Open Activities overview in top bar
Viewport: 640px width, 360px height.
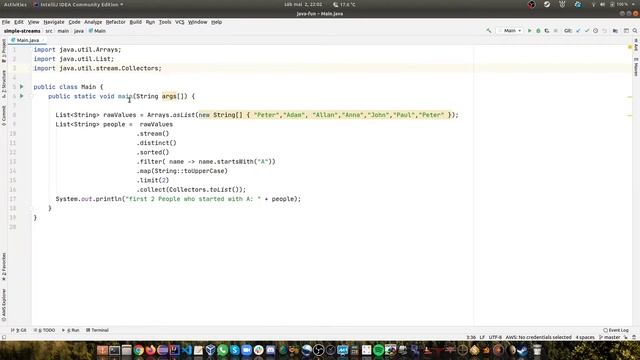pos(15,4)
